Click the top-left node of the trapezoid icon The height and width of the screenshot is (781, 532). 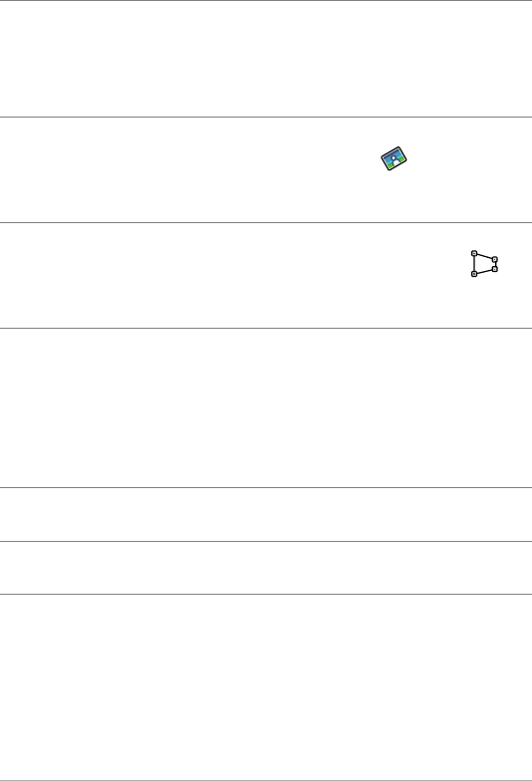474,253
